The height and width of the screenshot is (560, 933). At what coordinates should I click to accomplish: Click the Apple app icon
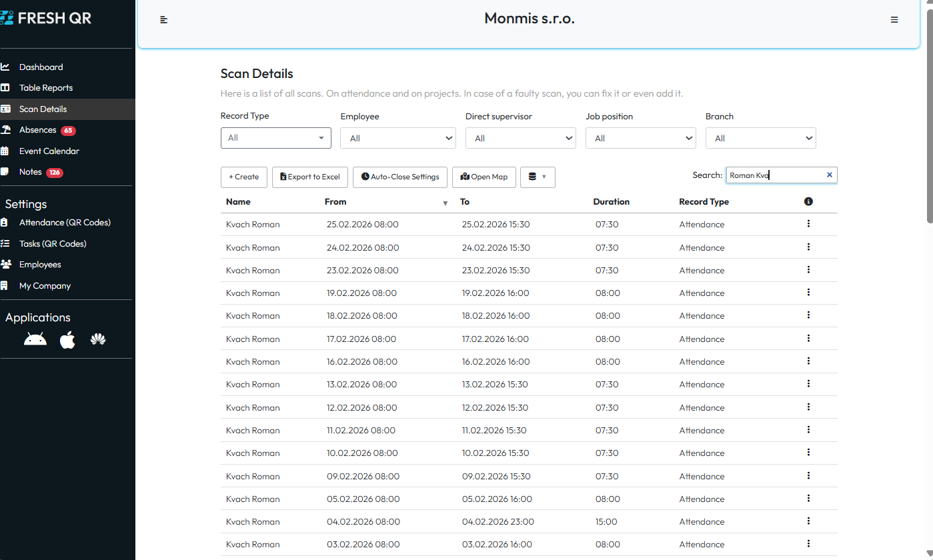click(x=67, y=340)
